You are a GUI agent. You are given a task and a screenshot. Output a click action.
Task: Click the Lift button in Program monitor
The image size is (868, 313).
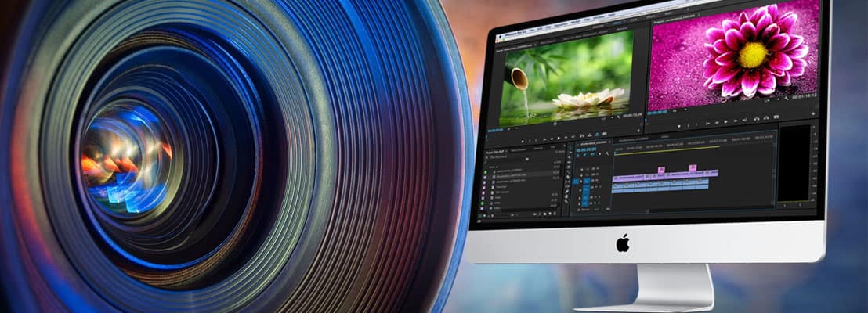pyautogui.click(x=757, y=119)
